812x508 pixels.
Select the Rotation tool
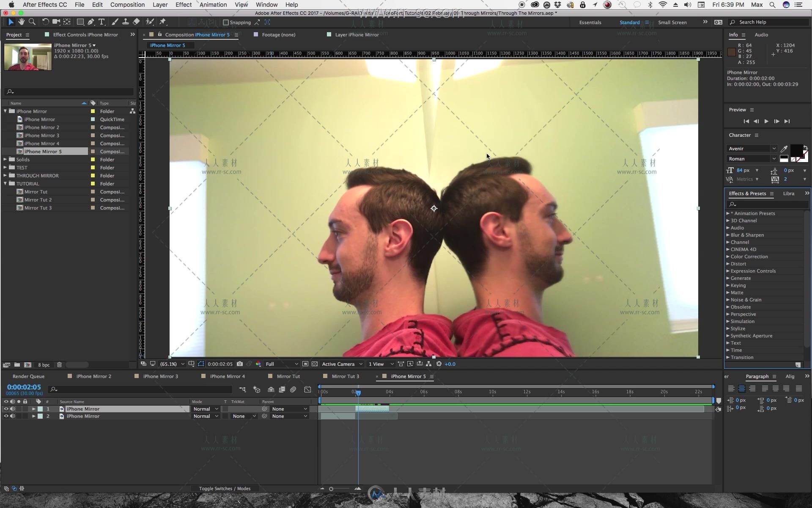(x=45, y=22)
